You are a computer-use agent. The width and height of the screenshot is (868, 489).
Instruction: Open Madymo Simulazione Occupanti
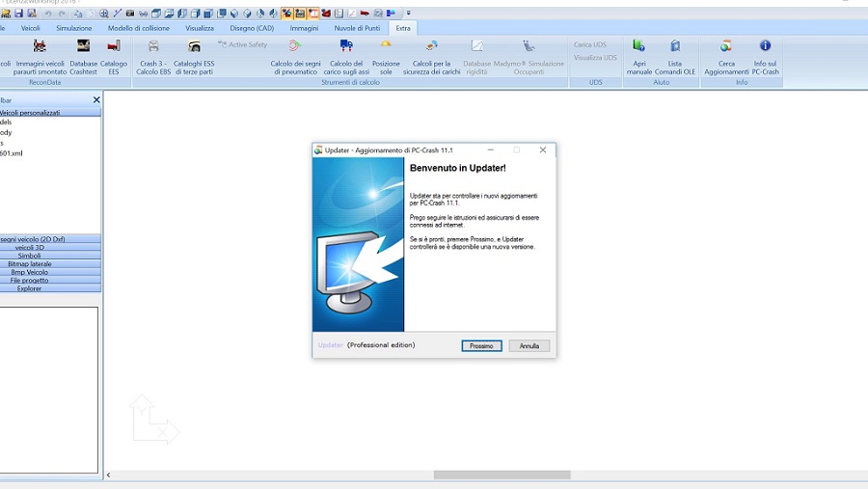pos(529,57)
